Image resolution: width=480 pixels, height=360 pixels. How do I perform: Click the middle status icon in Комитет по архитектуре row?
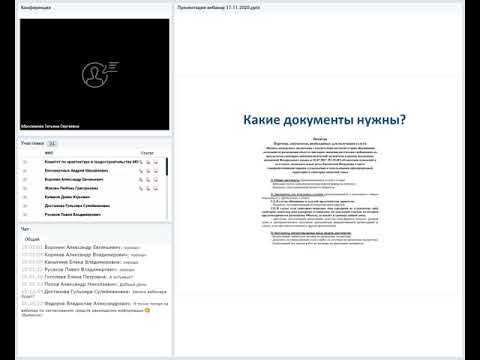point(148,162)
